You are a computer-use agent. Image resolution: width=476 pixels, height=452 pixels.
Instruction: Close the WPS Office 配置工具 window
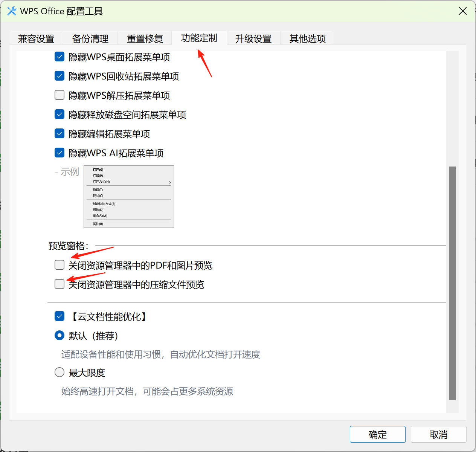[x=463, y=11]
